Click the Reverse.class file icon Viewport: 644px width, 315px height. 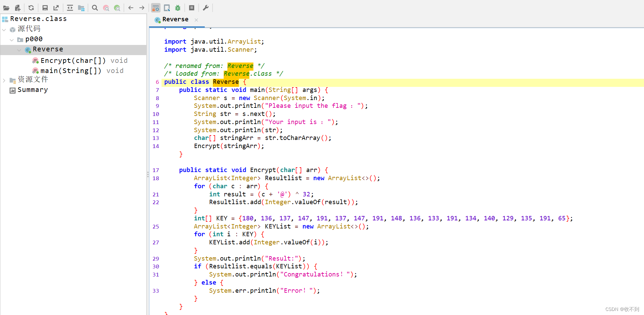[x=5, y=19]
